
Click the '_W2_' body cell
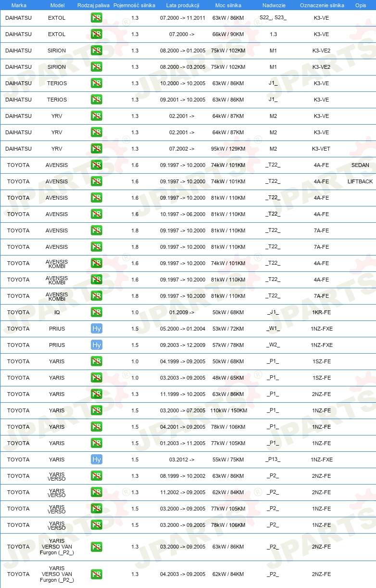273,345
